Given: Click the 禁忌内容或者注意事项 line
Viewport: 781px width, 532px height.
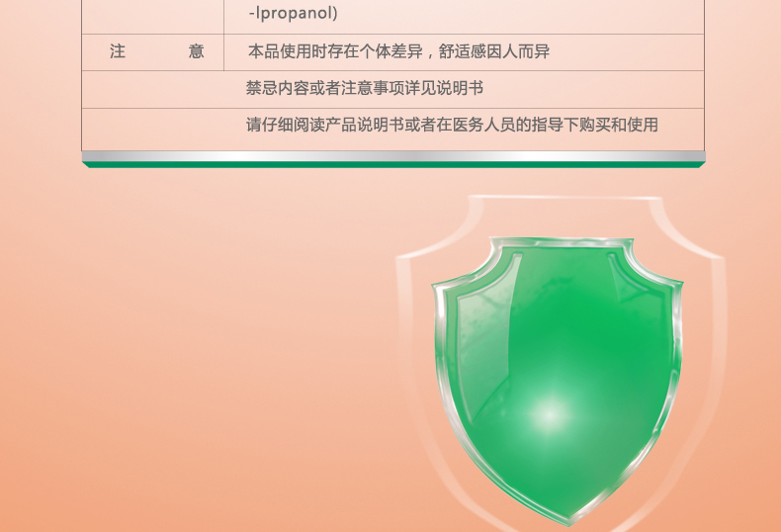Looking at the screenshot, I should pos(365,88).
